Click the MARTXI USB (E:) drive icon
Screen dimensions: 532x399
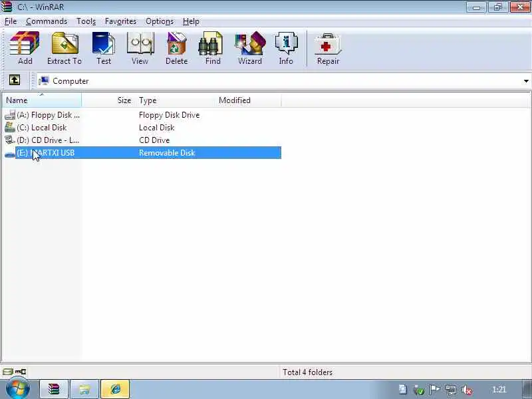[10, 154]
